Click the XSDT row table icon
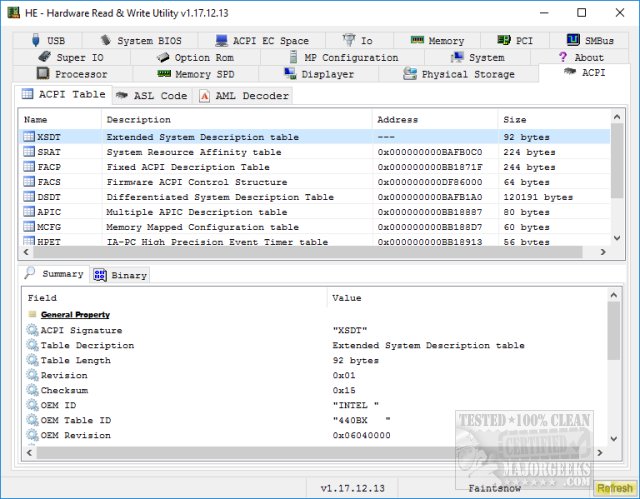The height and width of the screenshot is (499, 640). click(29, 137)
